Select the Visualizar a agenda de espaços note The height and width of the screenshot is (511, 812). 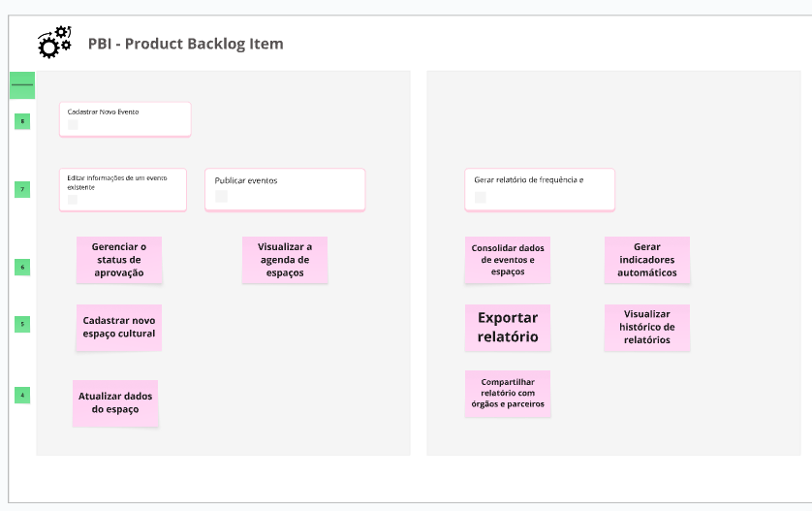(285, 260)
